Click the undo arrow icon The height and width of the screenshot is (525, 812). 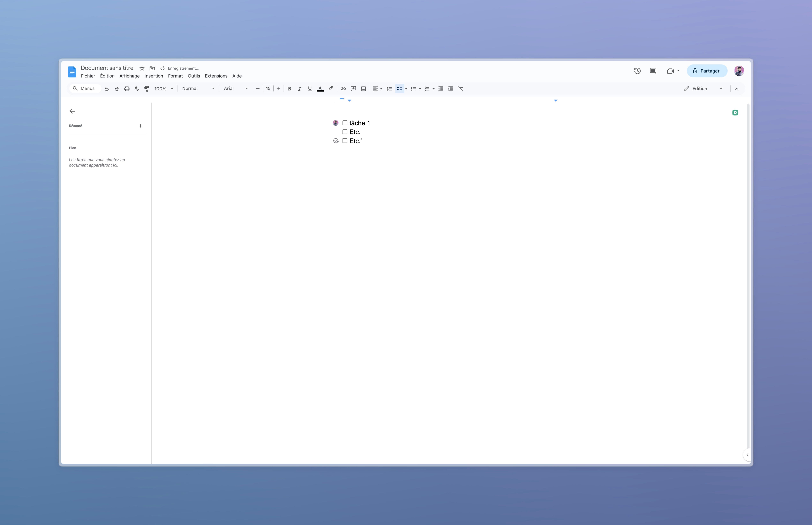tap(107, 89)
